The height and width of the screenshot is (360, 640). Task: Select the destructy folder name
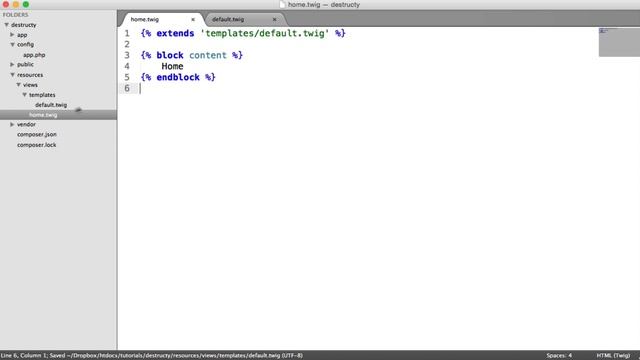(24, 25)
